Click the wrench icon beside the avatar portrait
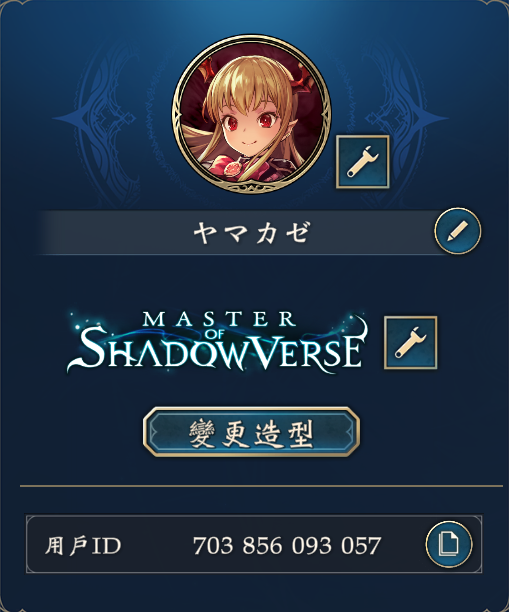 pyautogui.click(x=363, y=162)
